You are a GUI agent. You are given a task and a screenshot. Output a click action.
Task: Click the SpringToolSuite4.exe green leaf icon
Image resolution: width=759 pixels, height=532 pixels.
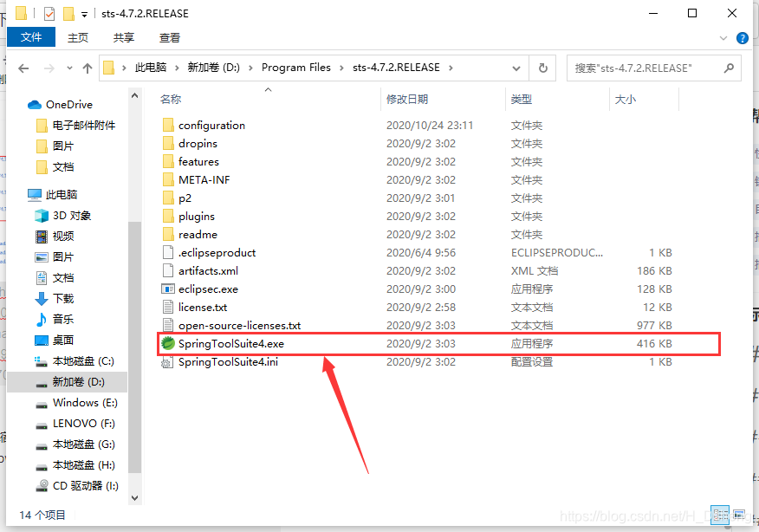click(x=168, y=343)
